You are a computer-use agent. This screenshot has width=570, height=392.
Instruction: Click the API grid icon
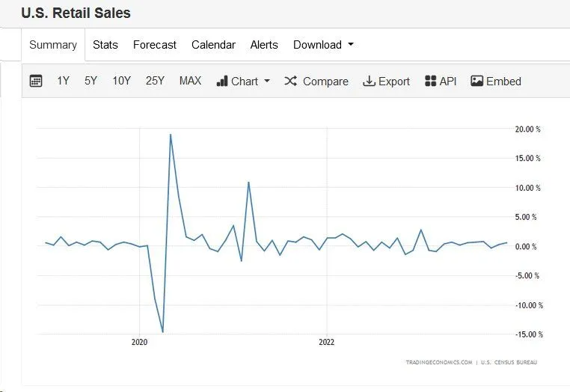coord(430,81)
